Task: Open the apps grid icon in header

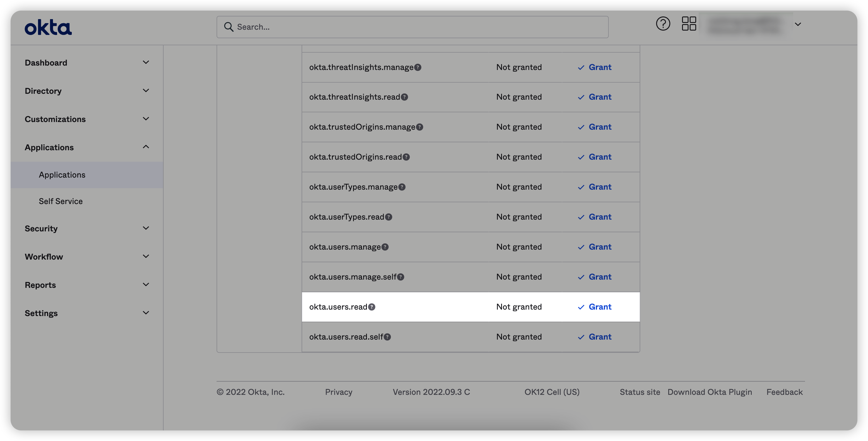Action: pos(689,24)
